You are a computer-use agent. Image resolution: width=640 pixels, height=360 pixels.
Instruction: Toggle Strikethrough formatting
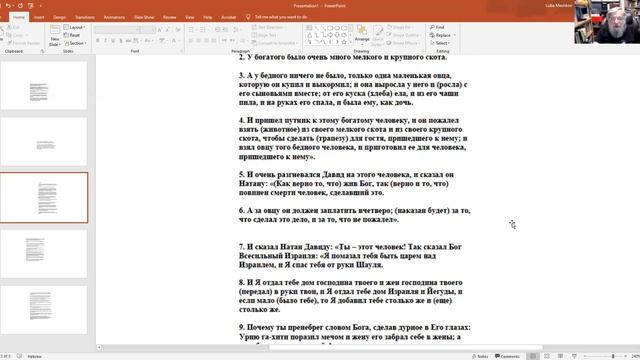pyautogui.click(x=129, y=40)
